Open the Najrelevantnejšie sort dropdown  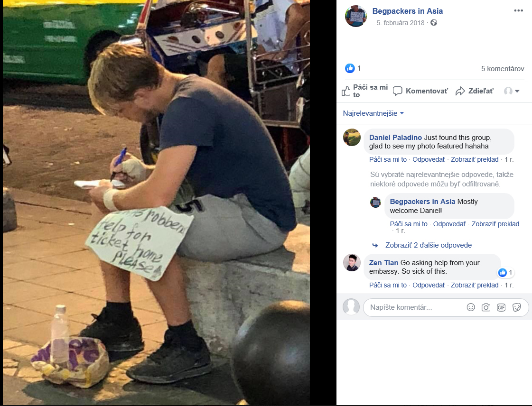coord(373,113)
